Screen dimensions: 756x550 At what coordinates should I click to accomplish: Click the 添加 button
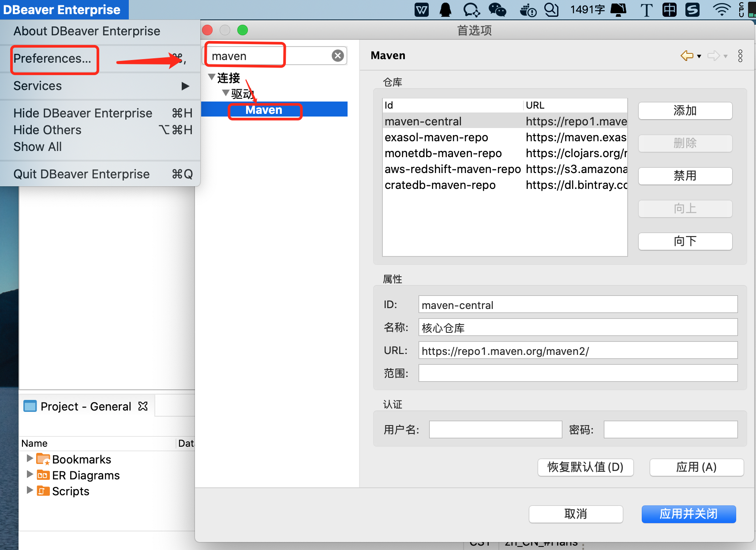[x=685, y=111]
